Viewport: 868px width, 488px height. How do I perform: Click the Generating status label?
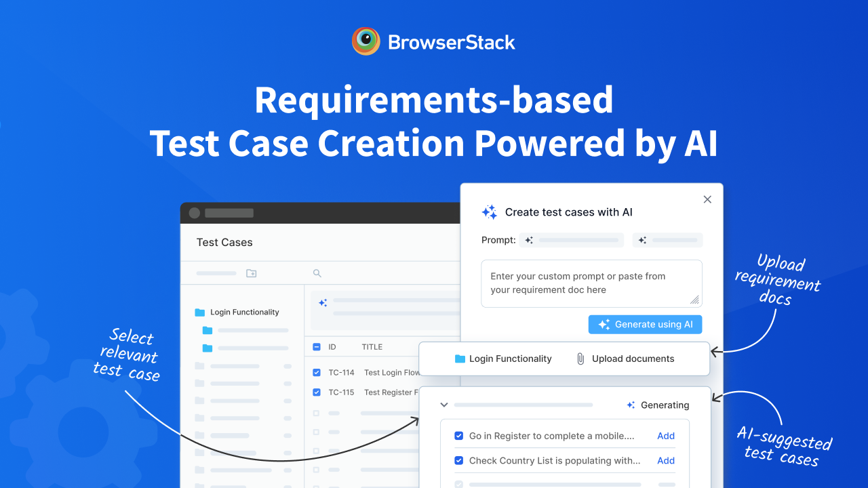point(665,405)
